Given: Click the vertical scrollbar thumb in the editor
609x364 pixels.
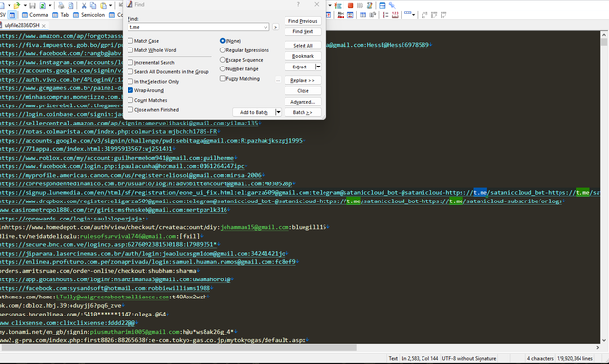Looking at the screenshot, I should (604, 42).
